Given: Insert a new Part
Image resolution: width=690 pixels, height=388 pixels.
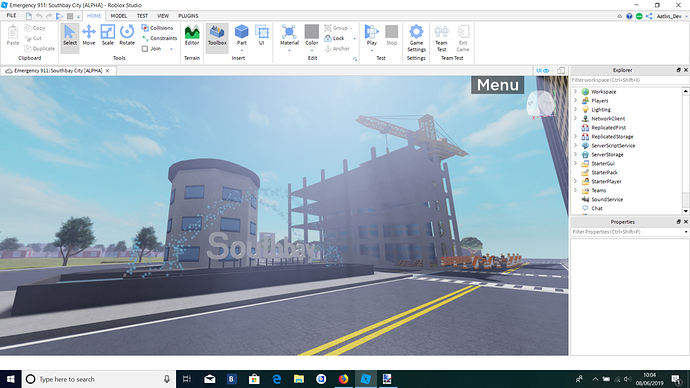Looking at the screenshot, I should click(242, 35).
